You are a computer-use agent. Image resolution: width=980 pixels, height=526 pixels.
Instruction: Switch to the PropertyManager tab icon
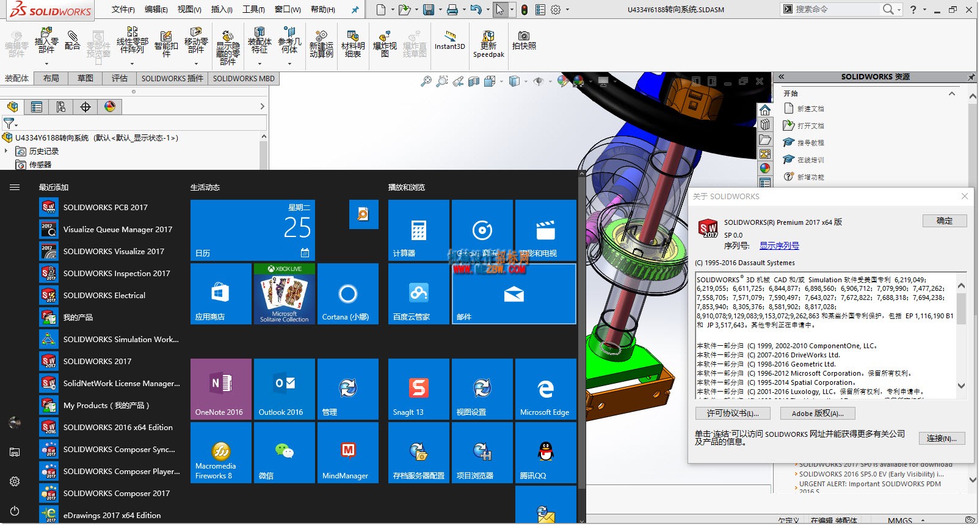(37, 107)
